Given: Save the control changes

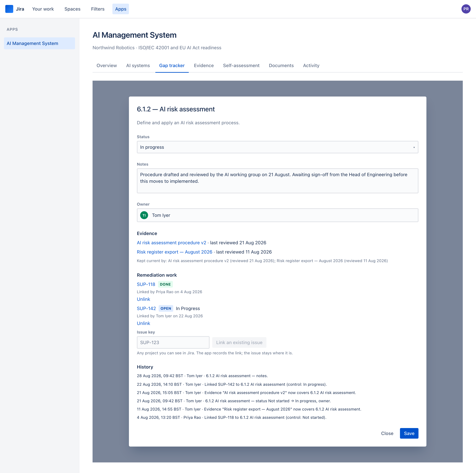Looking at the screenshot, I should tap(409, 433).
